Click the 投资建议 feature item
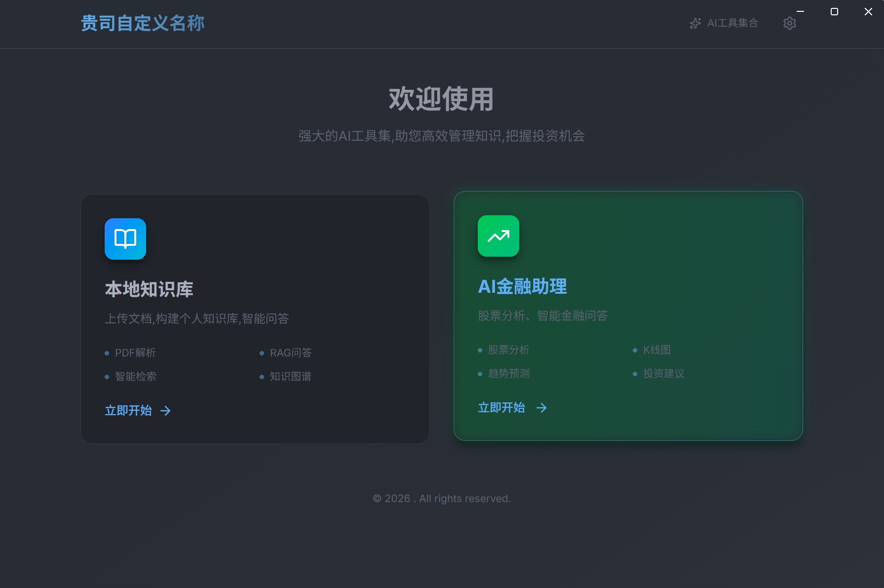The image size is (884, 588). (663, 374)
